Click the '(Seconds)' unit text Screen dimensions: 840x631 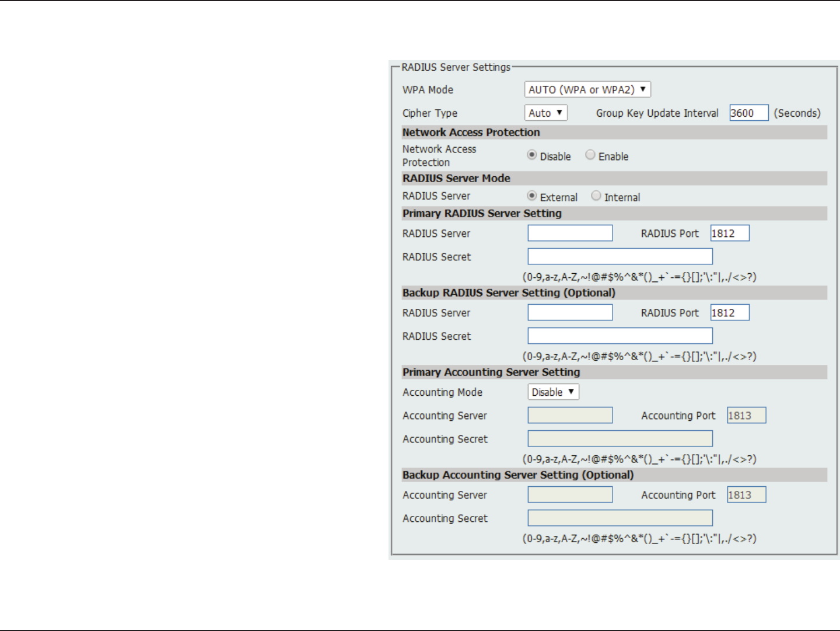(797, 113)
